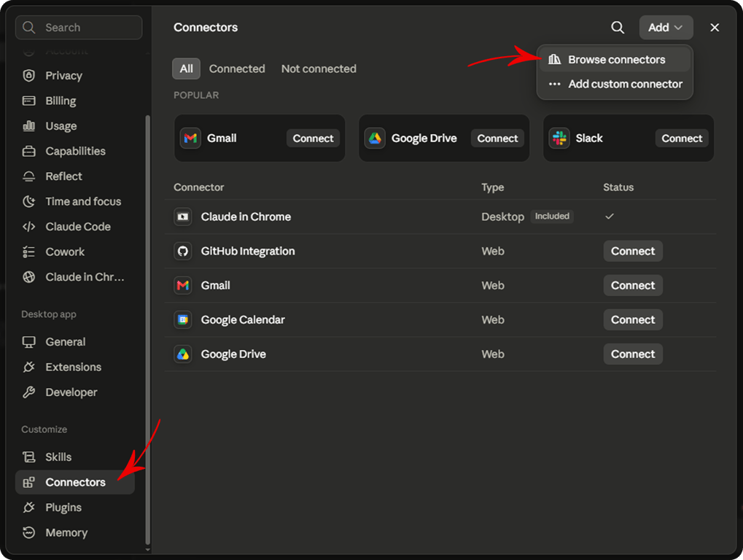
Task: Connect the Google Drive row in the table
Action: [633, 354]
